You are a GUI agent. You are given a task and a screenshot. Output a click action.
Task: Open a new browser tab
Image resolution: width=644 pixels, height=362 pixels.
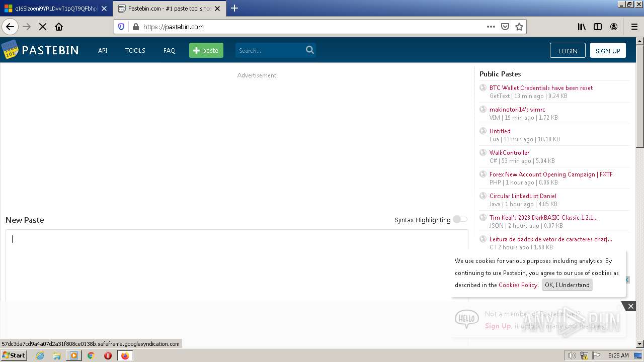coord(234,9)
